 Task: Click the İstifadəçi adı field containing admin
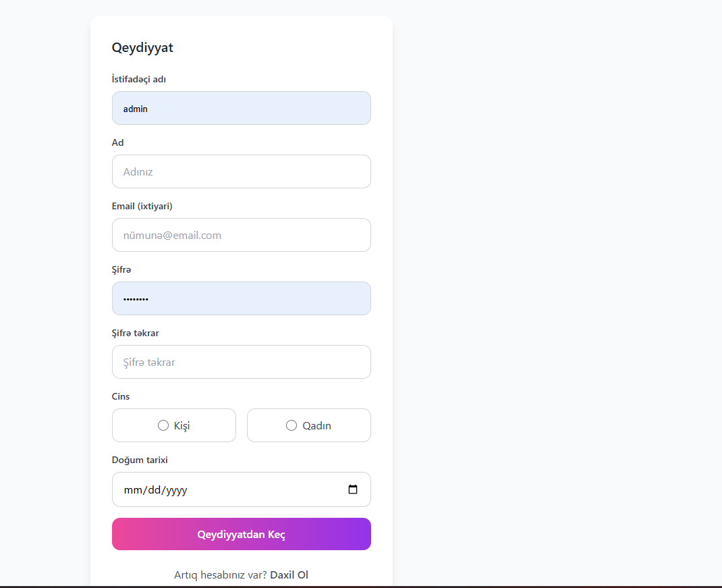tap(241, 108)
